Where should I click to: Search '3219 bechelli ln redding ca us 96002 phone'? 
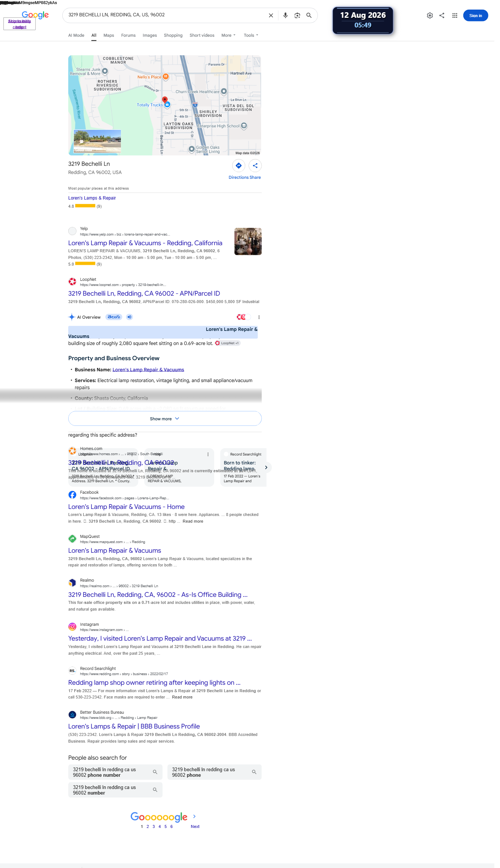(x=214, y=772)
